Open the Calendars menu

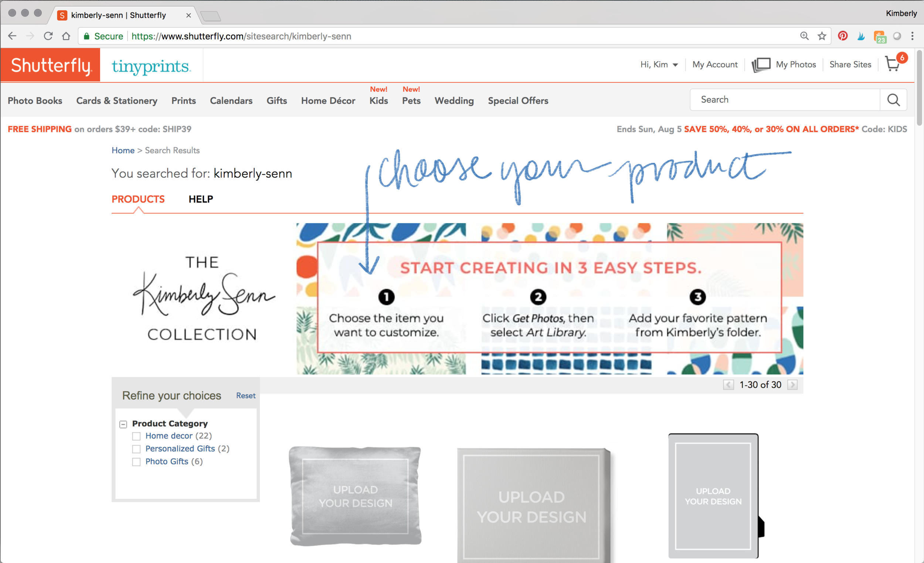pos(231,100)
